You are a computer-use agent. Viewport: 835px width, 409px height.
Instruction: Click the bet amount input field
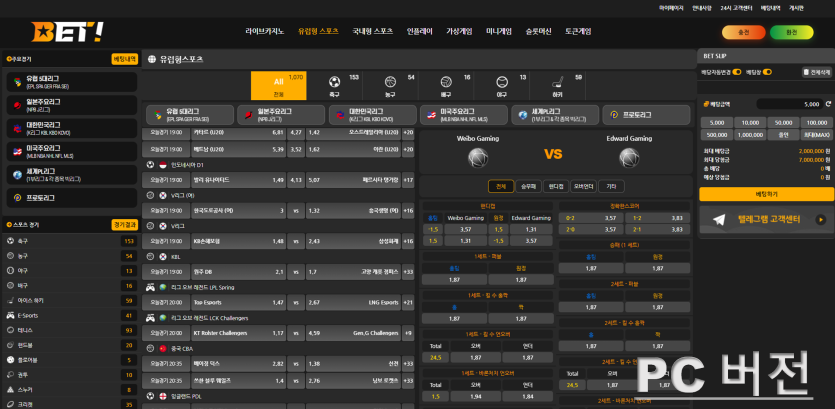(x=789, y=104)
